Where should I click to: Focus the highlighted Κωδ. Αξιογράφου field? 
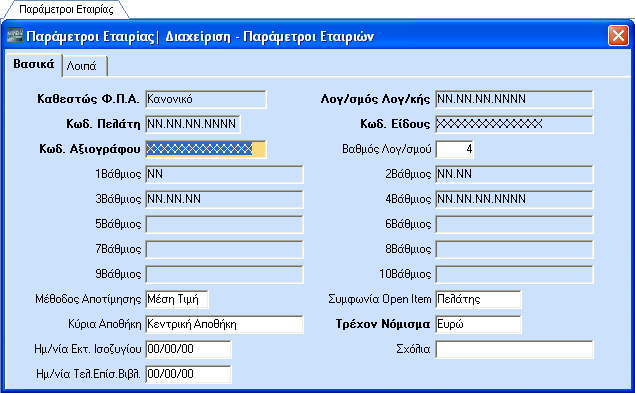click(206, 149)
